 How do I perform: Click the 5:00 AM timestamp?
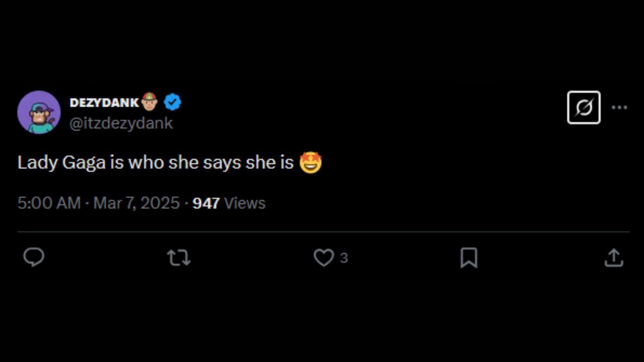point(49,203)
